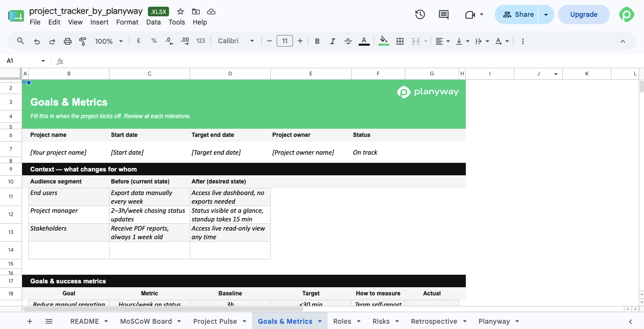Format as currency pound

click(139, 41)
